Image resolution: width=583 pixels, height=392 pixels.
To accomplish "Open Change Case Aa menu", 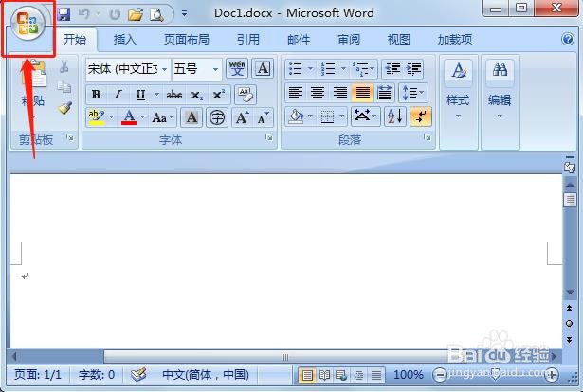I will 162,118.
